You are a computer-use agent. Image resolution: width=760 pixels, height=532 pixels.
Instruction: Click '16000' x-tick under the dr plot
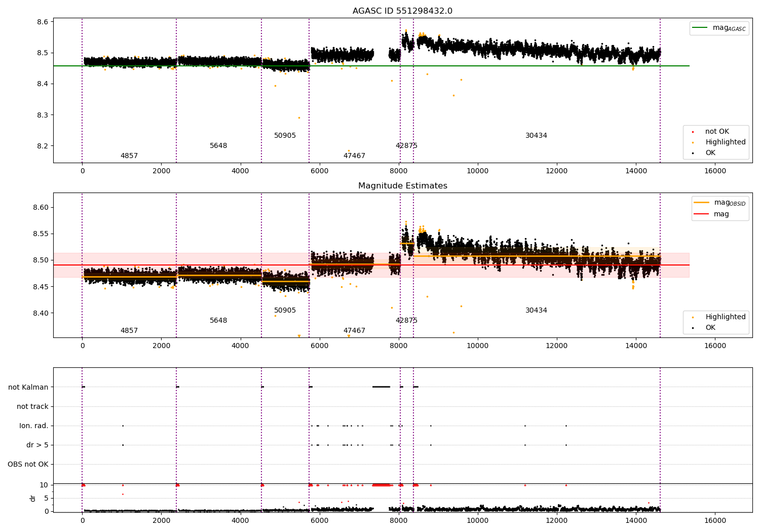(x=715, y=520)
